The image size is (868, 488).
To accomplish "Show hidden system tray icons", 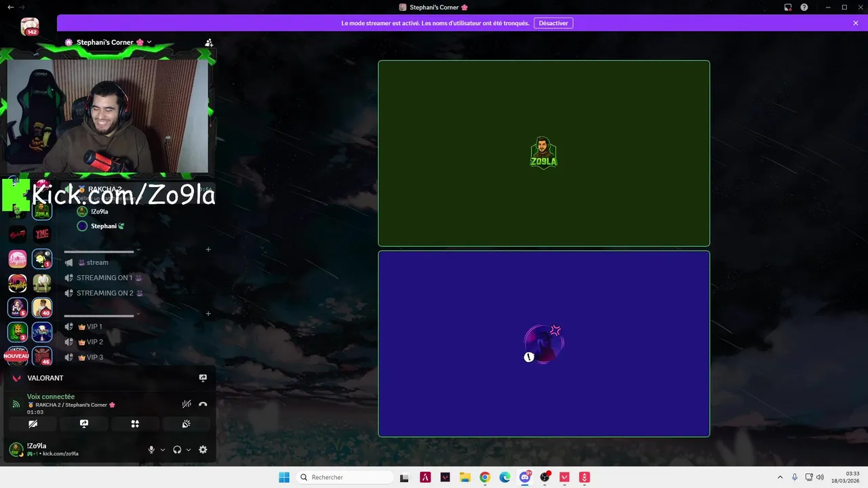I will coord(780,477).
